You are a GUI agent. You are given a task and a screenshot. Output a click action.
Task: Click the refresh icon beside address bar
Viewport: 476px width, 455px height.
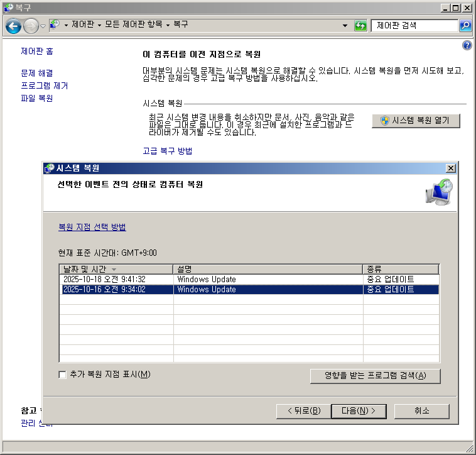point(360,26)
